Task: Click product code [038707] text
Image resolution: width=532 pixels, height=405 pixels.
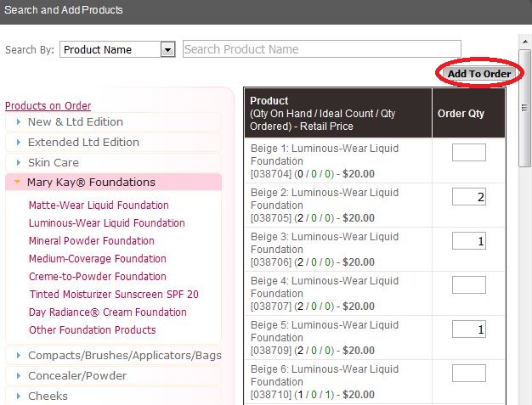Action: pos(271,306)
